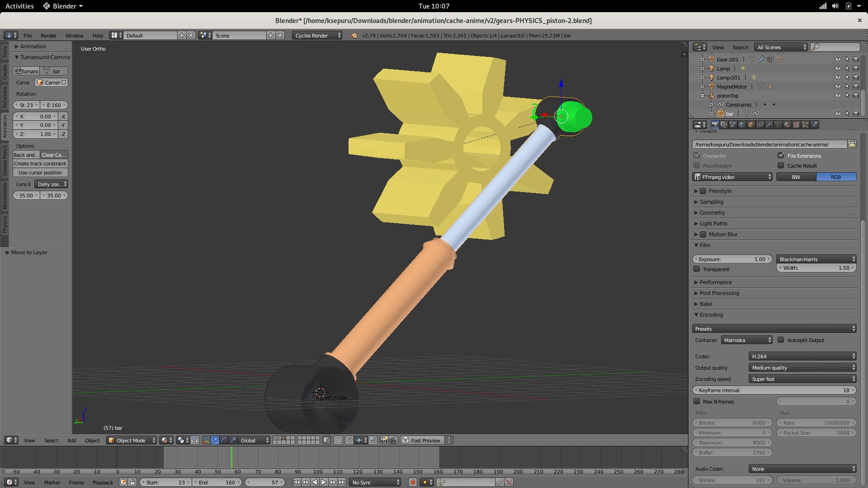The image size is (868, 488).
Task: Switch to the Material properties tab
Action: 787,125
